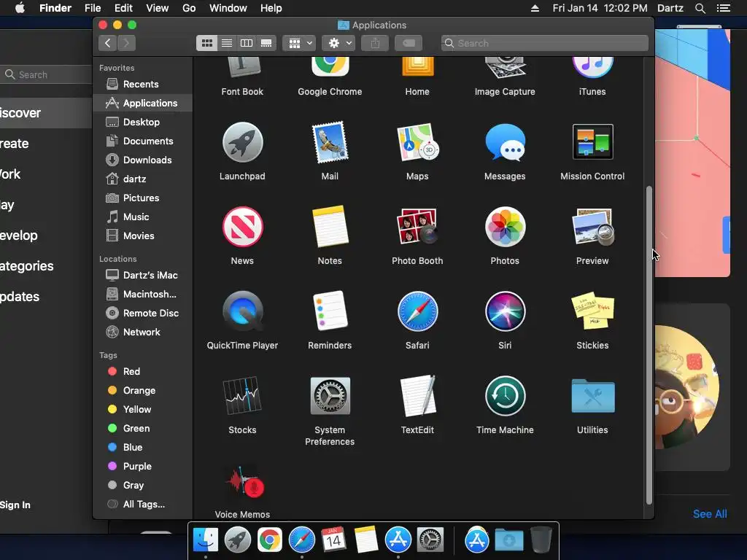The height and width of the screenshot is (560, 747).
Task: Open the Mail app icon
Action: [330, 142]
